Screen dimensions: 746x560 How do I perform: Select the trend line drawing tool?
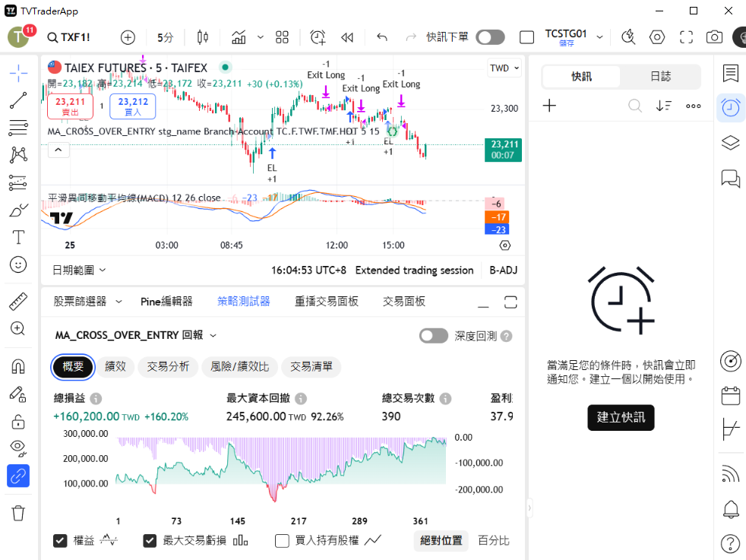pyautogui.click(x=18, y=100)
